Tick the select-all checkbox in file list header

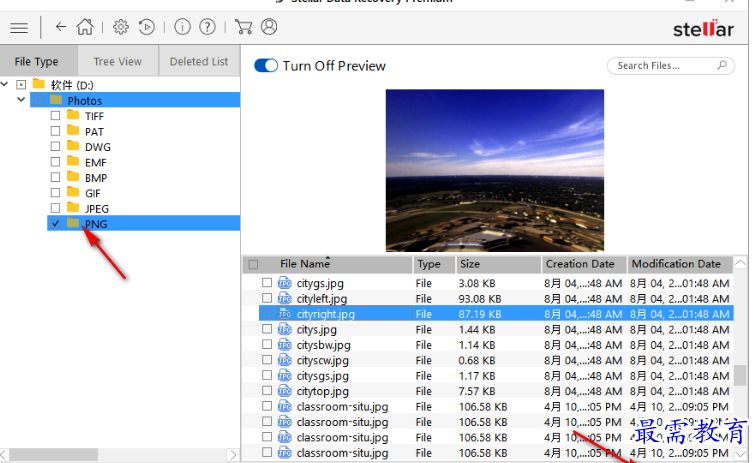(x=253, y=264)
